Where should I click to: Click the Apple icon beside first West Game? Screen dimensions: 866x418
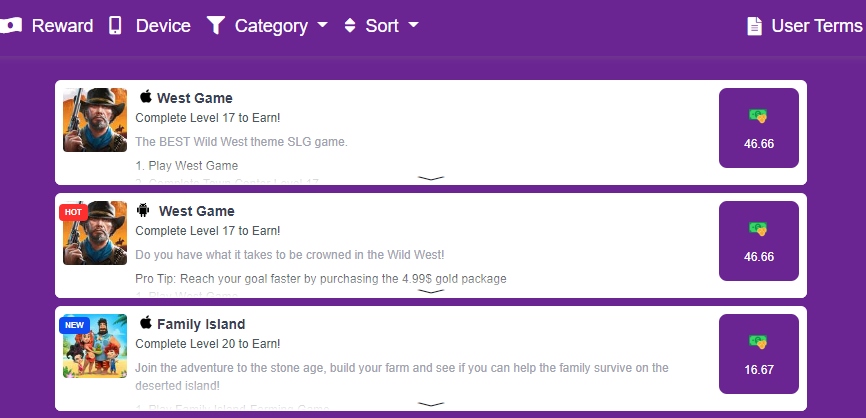[146, 97]
